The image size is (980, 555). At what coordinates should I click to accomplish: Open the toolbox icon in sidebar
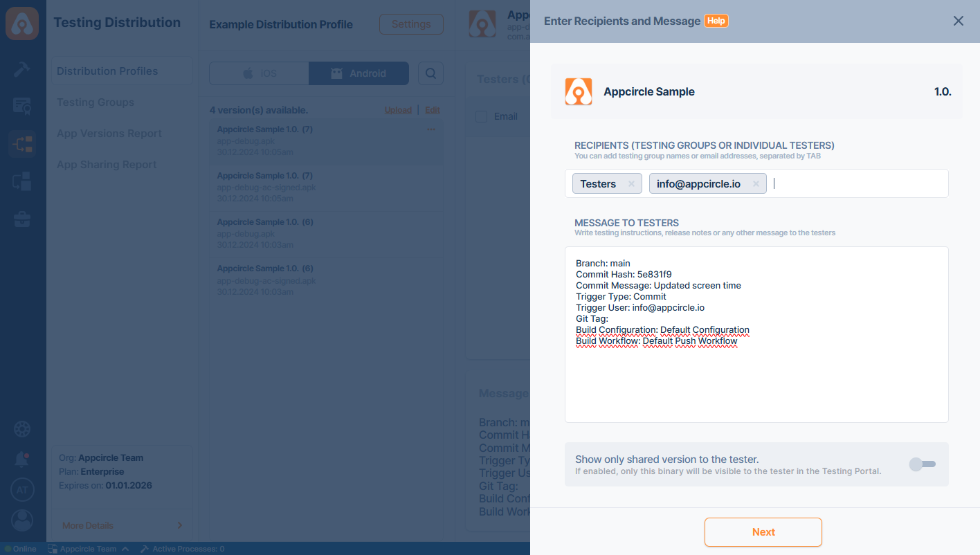pyautogui.click(x=22, y=220)
